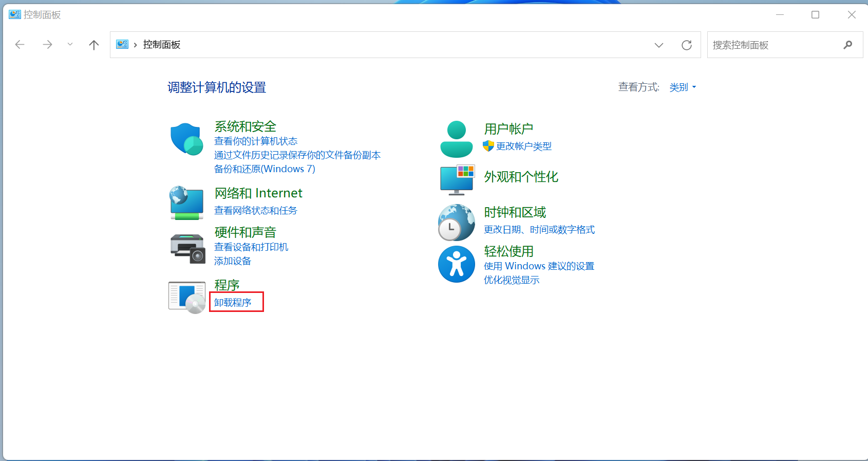Click the search magnifier icon
The width and height of the screenshot is (868, 461).
848,45
